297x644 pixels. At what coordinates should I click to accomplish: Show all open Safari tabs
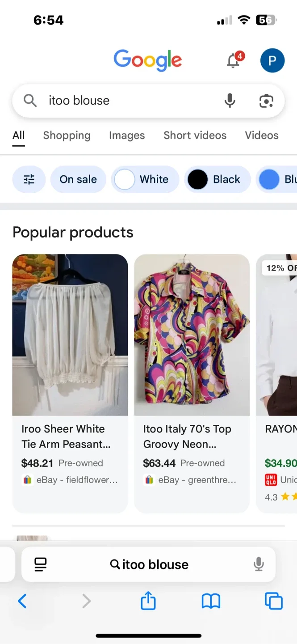pyautogui.click(x=273, y=601)
